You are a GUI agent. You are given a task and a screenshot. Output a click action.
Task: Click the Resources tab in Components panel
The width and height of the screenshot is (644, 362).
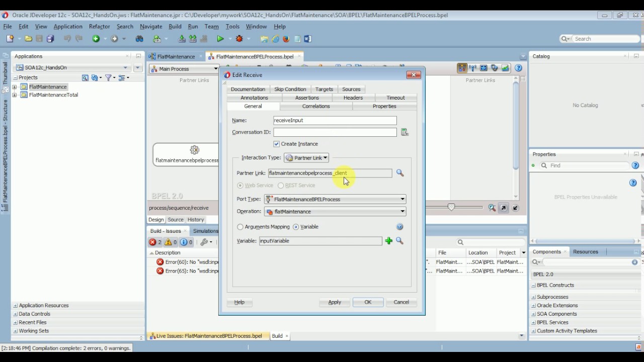(586, 252)
